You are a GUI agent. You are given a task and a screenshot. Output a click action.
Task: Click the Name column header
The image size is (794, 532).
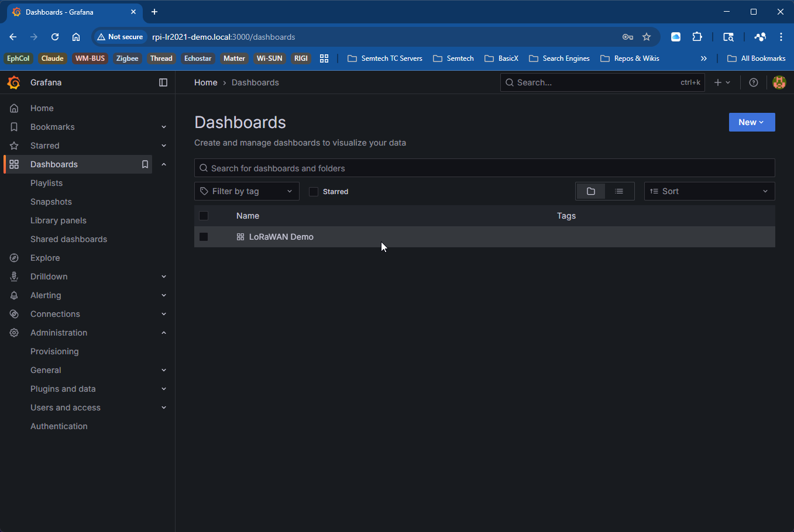point(248,216)
